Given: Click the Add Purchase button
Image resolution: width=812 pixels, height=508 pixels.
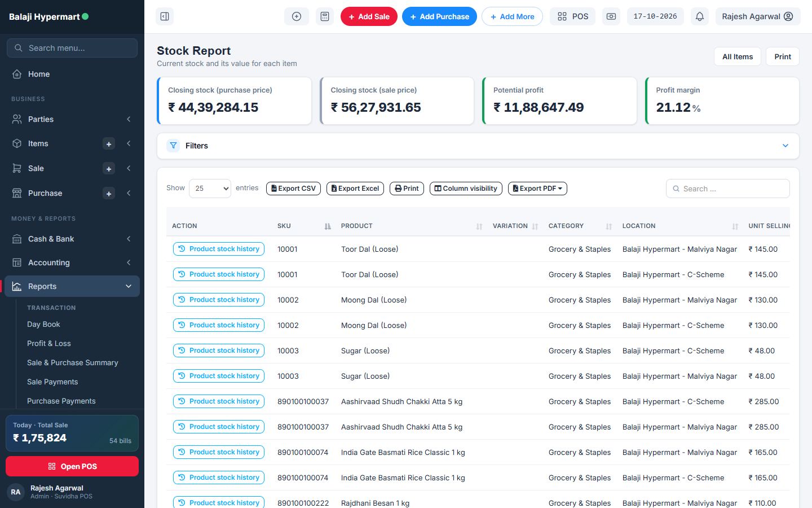Looking at the screenshot, I should (439, 16).
